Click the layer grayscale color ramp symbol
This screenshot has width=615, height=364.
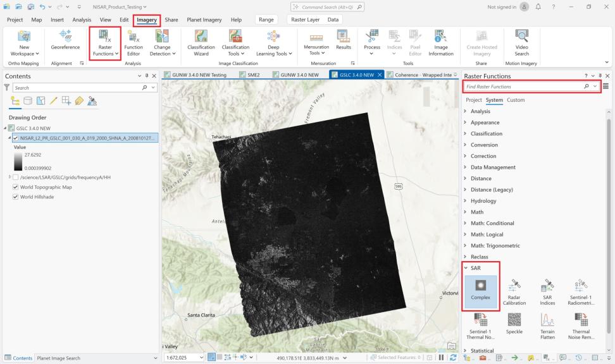tap(18, 161)
